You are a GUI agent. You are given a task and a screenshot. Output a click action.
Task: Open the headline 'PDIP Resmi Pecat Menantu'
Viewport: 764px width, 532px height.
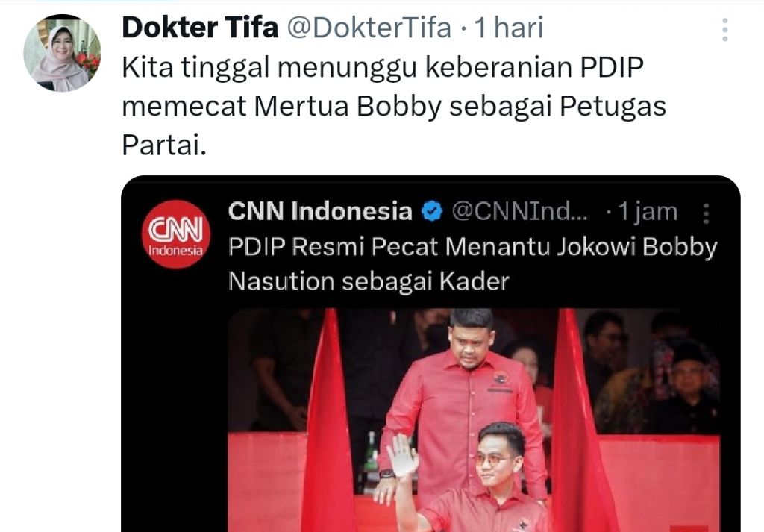[x=473, y=246]
